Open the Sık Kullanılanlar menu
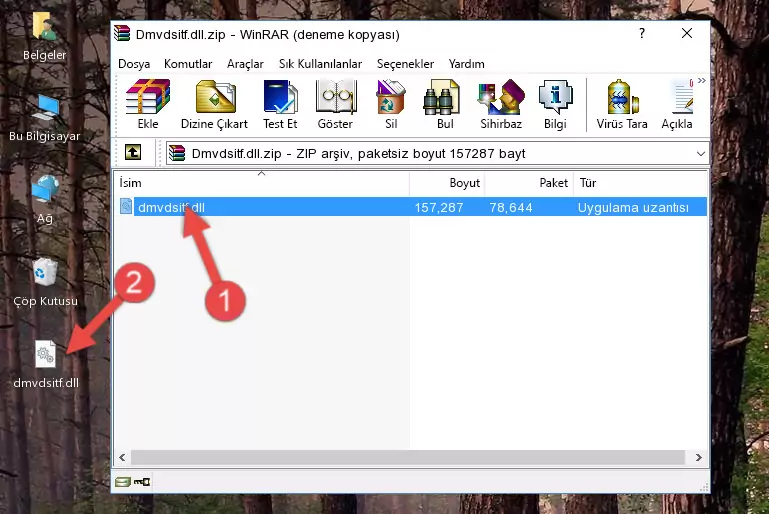Viewport: 769px width, 514px height. (320, 64)
